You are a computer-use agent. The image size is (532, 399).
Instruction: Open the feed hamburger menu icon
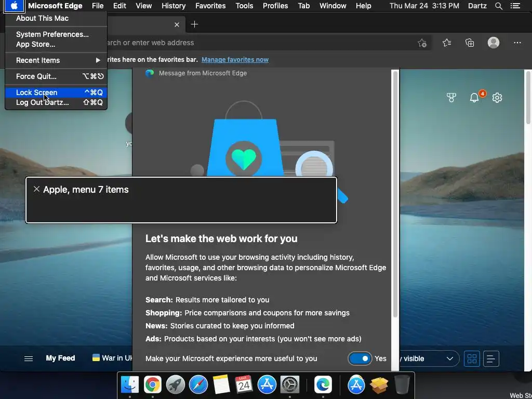click(x=29, y=358)
